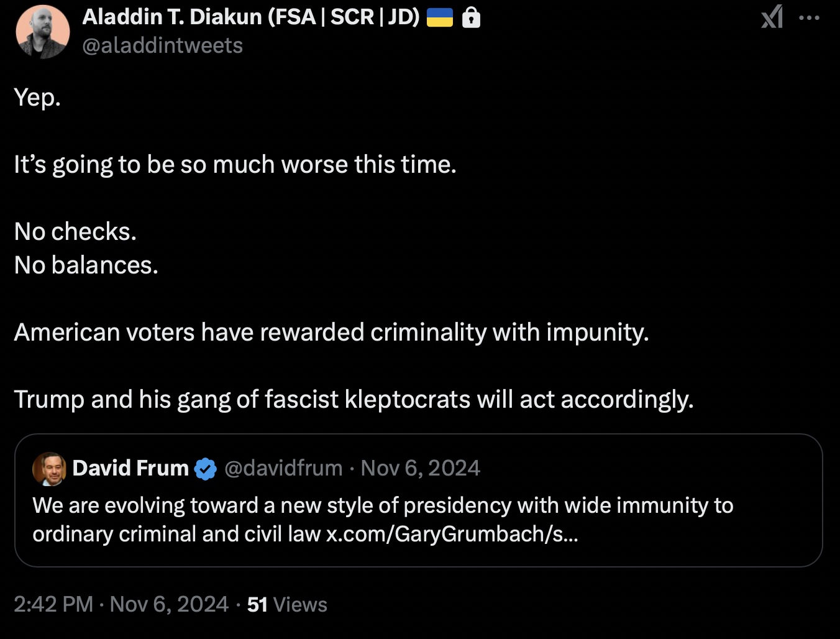This screenshot has height=639, width=840.
Task: Open the quoted tweet's text about presidency immunity
Action: pos(383,506)
